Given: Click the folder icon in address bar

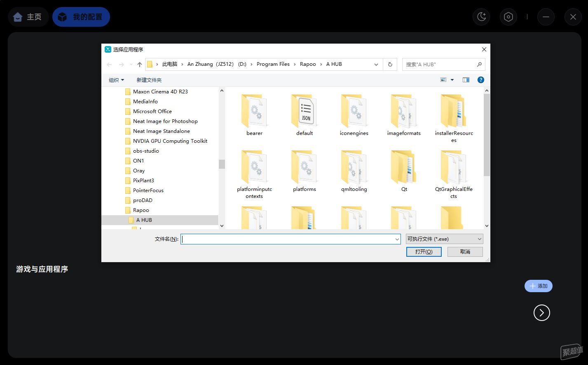Looking at the screenshot, I should [150, 64].
